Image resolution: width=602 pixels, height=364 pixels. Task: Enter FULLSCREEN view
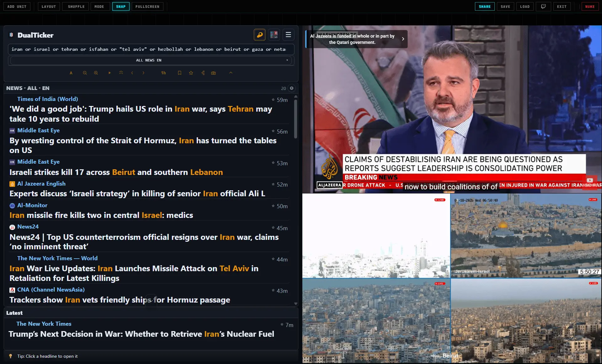coord(147,7)
